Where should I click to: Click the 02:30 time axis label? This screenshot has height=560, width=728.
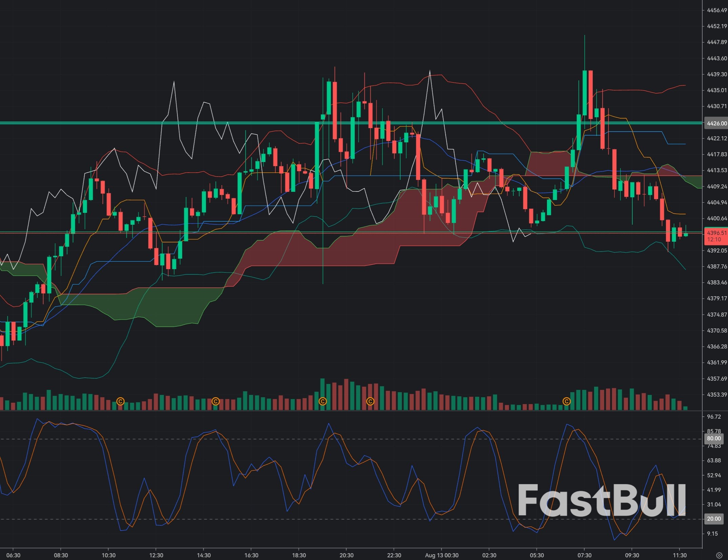(489, 555)
